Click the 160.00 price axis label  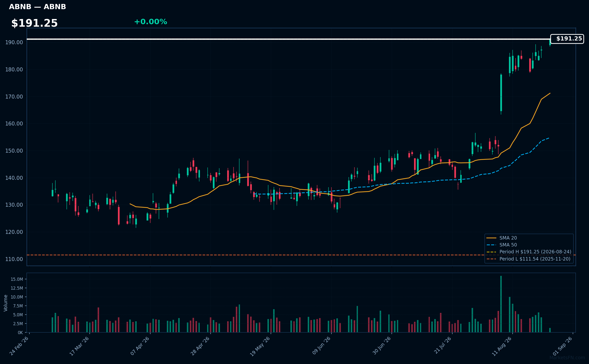pyautogui.click(x=14, y=124)
